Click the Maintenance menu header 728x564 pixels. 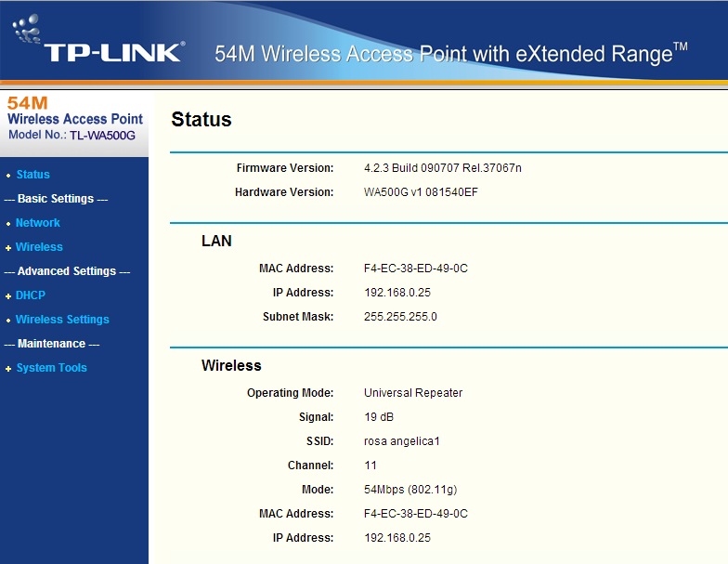[x=52, y=344]
